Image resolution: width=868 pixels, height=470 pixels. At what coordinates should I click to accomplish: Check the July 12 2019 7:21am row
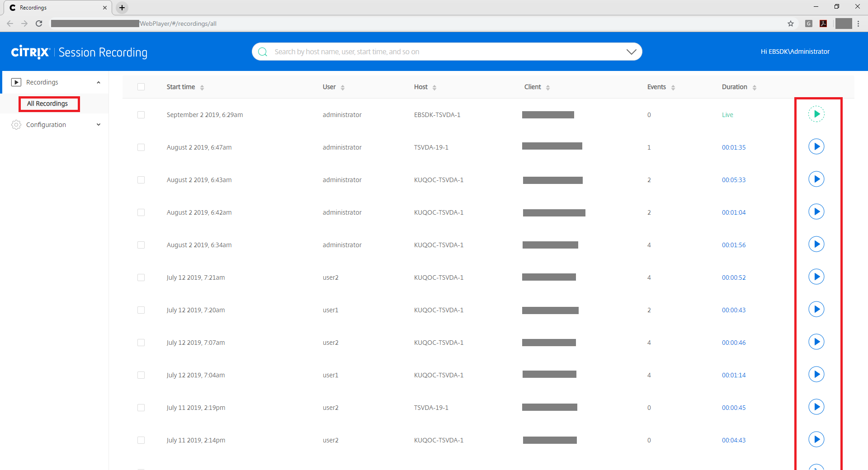coord(141,277)
